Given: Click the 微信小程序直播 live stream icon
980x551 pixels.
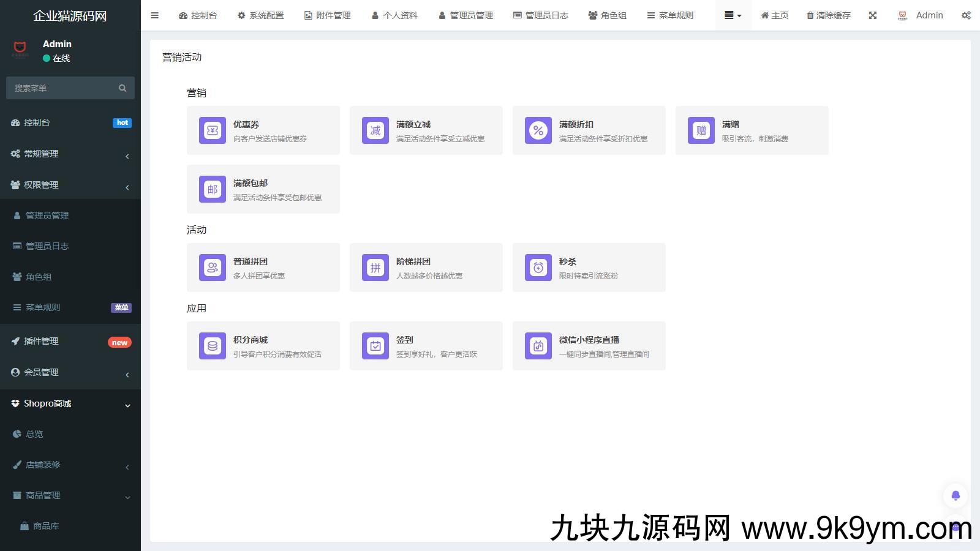Looking at the screenshot, I should tap(538, 346).
